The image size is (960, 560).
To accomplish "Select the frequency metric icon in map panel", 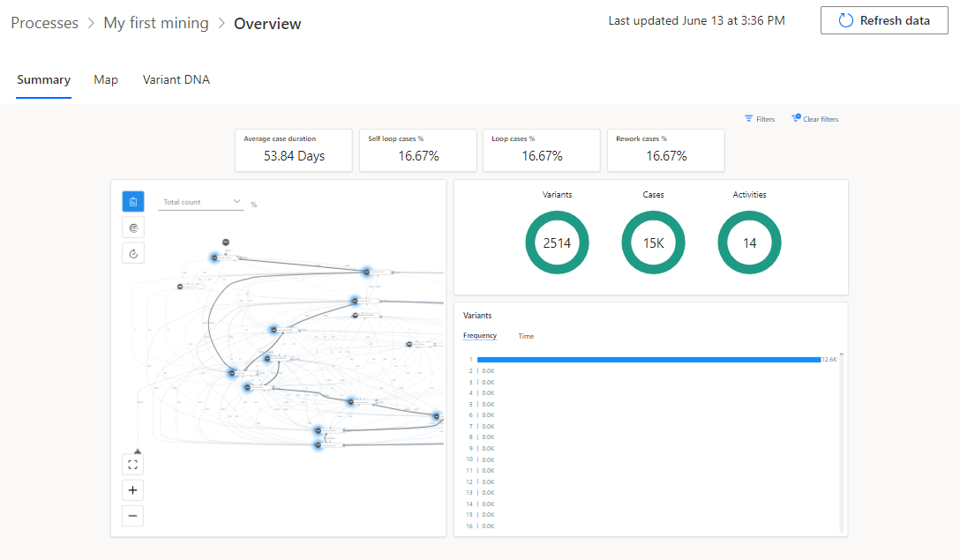I will (x=133, y=202).
